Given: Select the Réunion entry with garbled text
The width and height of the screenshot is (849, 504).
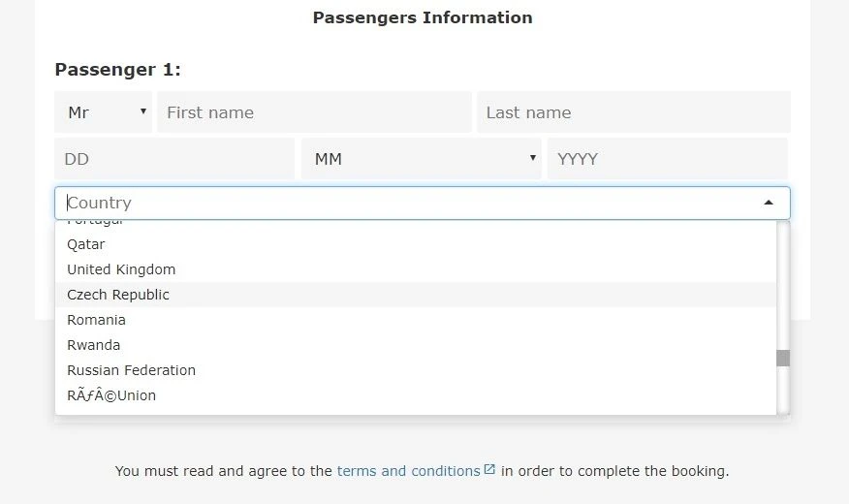Looking at the screenshot, I should coord(416,395).
